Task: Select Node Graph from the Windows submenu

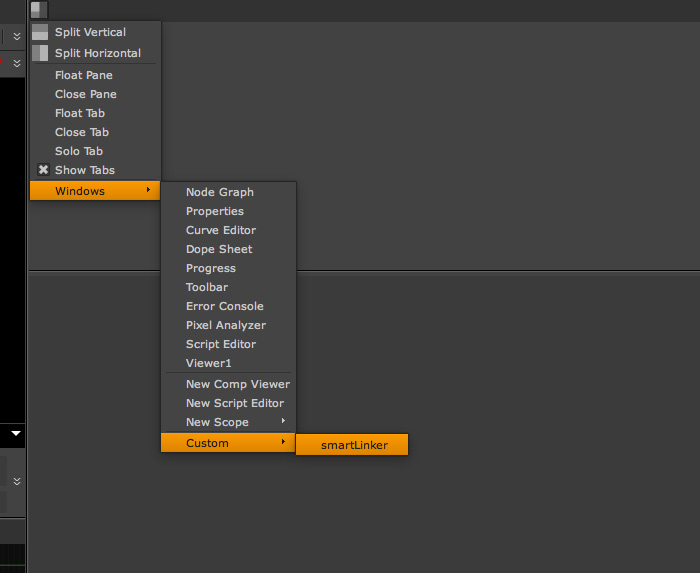Action: click(219, 192)
